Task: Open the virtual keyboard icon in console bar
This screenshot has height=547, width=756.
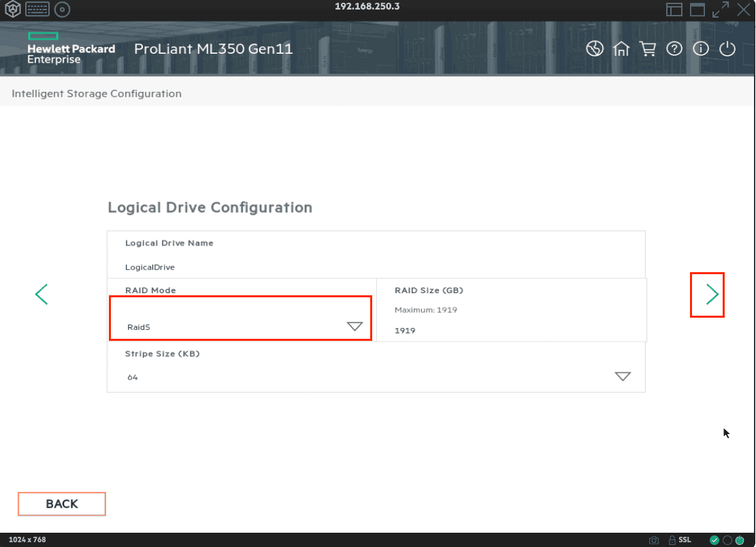Action: pos(37,9)
